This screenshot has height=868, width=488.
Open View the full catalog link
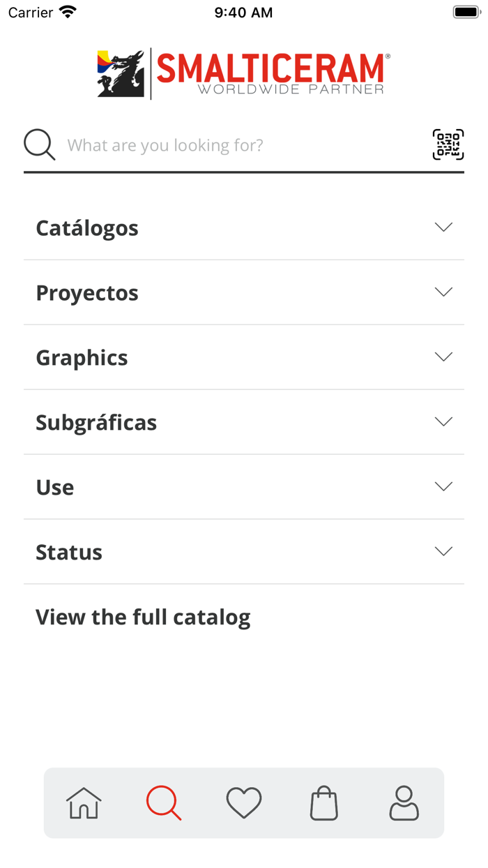pyautogui.click(x=143, y=618)
